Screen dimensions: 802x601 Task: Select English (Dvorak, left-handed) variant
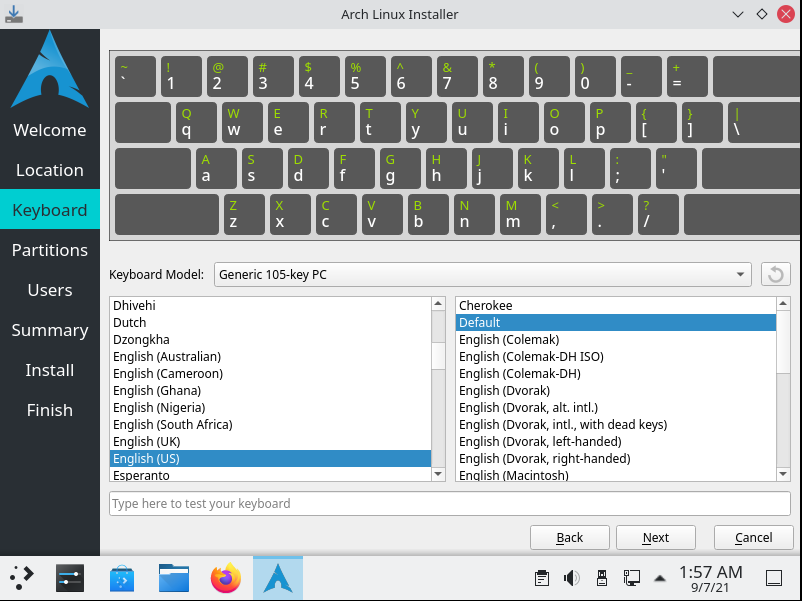(x=616, y=441)
